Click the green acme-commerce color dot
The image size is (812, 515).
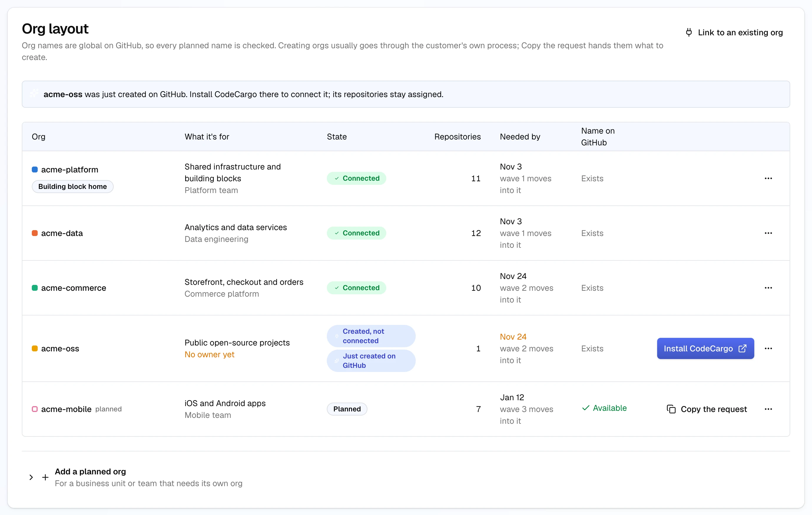click(35, 288)
